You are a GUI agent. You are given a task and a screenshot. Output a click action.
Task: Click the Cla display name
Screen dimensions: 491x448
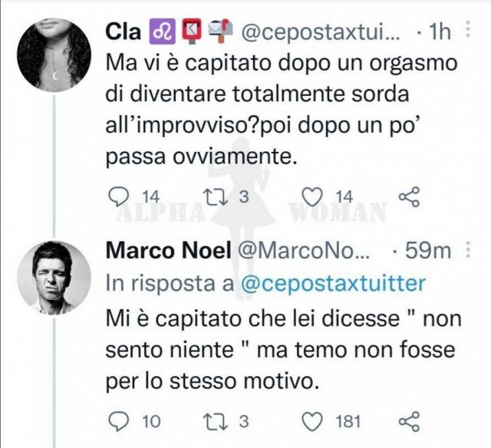[121, 32]
